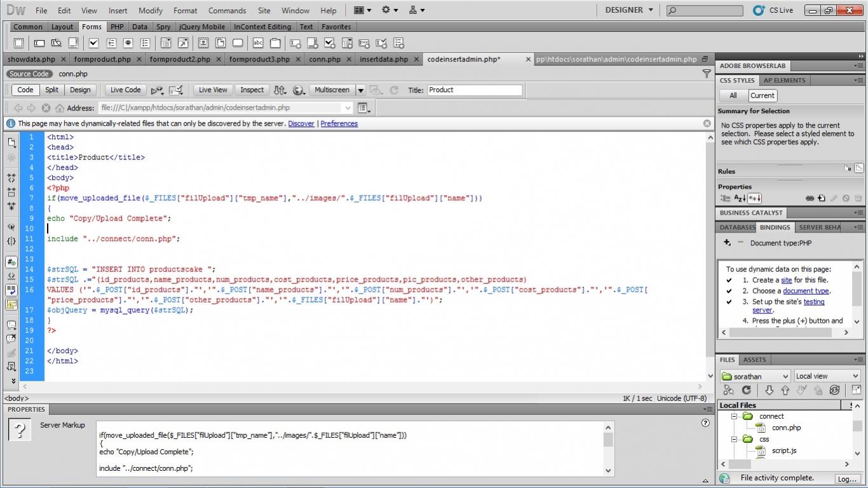The image size is (868, 488).
Task: Switch to the Spry insert tab
Action: pos(163,27)
